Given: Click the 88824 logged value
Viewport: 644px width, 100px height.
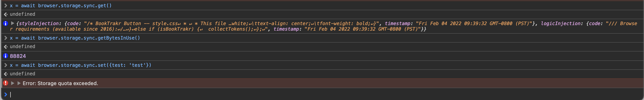Looking at the screenshot, I should pos(18,56).
